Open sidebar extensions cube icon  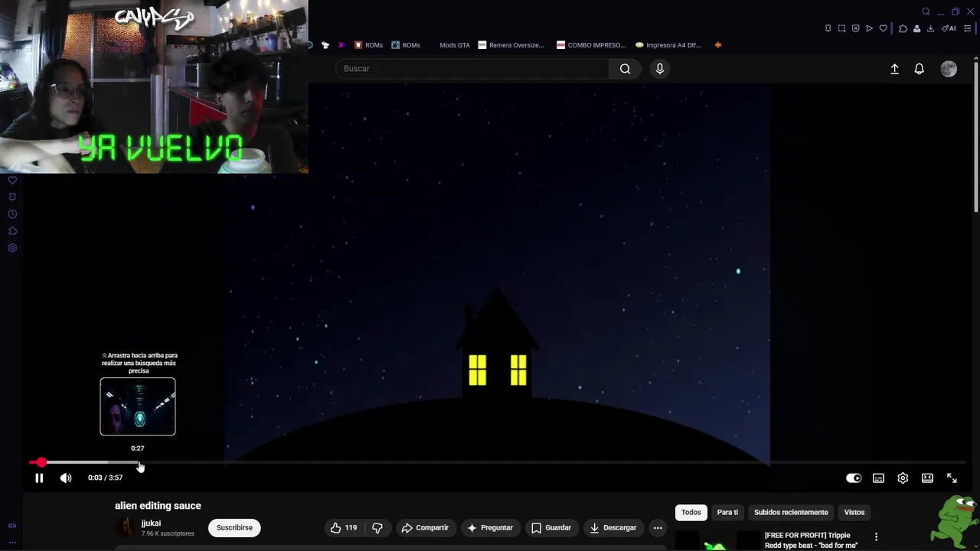pos(12,231)
